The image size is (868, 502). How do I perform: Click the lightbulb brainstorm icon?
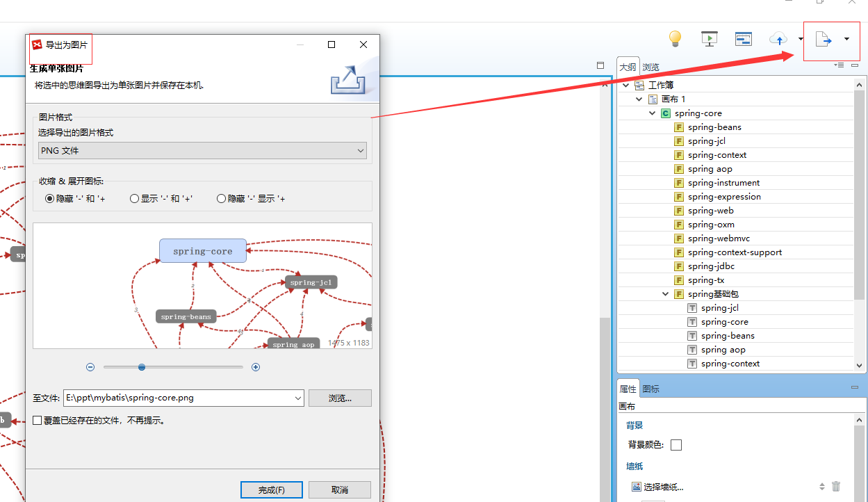pyautogui.click(x=674, y=39)
